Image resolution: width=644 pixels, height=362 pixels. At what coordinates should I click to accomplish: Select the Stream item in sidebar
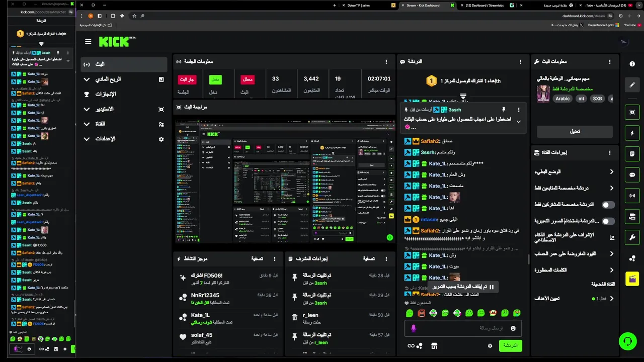pyautogui.click(x=124, y=64)
